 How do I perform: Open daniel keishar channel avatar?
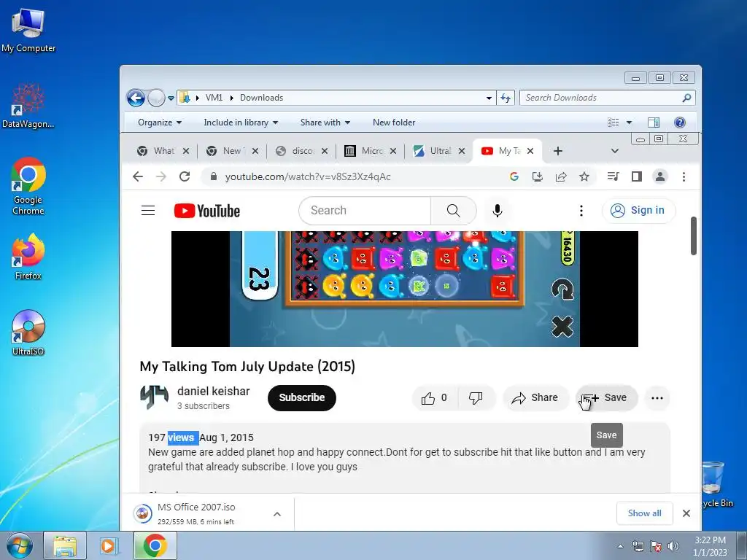(155, 397)
